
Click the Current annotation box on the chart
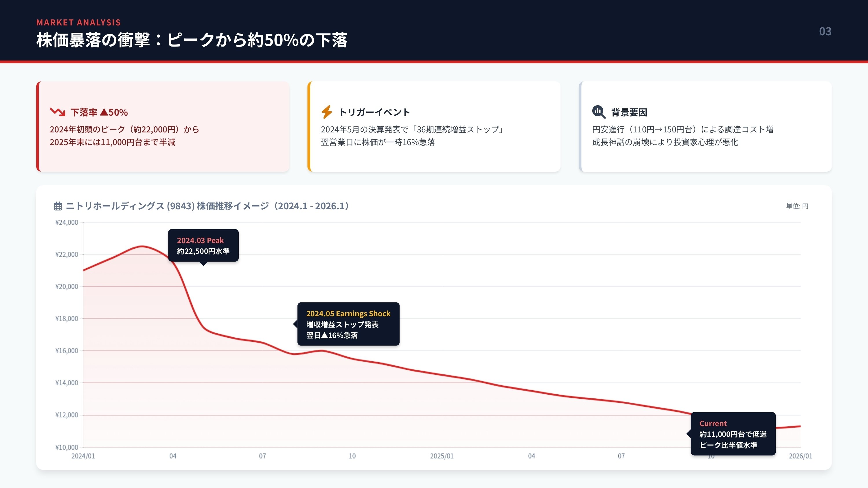coord(732,434)
